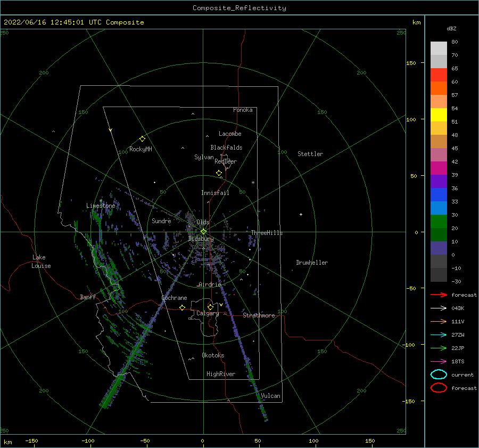Click yellow diamond marker under Cochrane

(x=183, y=308)
